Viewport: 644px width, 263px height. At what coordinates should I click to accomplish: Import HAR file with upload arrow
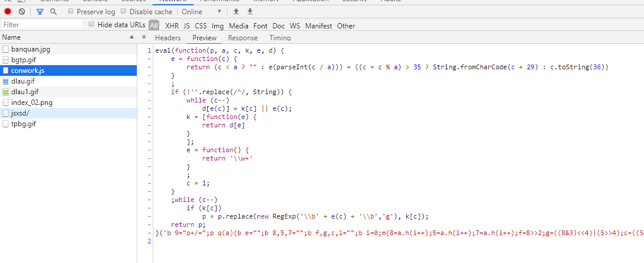click(x=236, y=11)
